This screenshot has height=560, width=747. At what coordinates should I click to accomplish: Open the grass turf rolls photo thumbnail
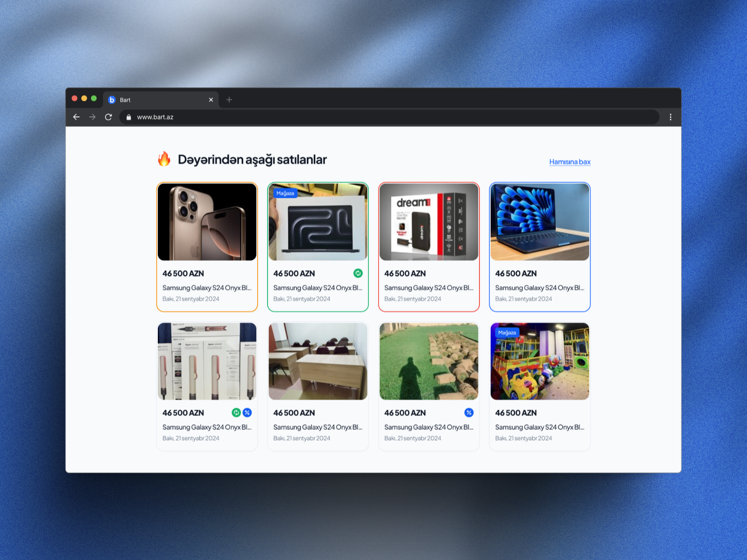pyautogui.click(x=429, y=361)
